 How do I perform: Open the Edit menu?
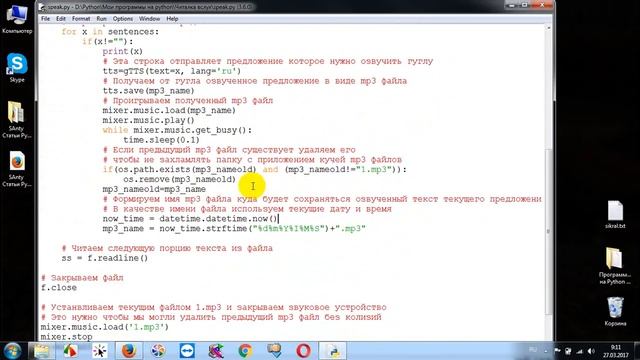pyautogui.click(x=61, y=19)
